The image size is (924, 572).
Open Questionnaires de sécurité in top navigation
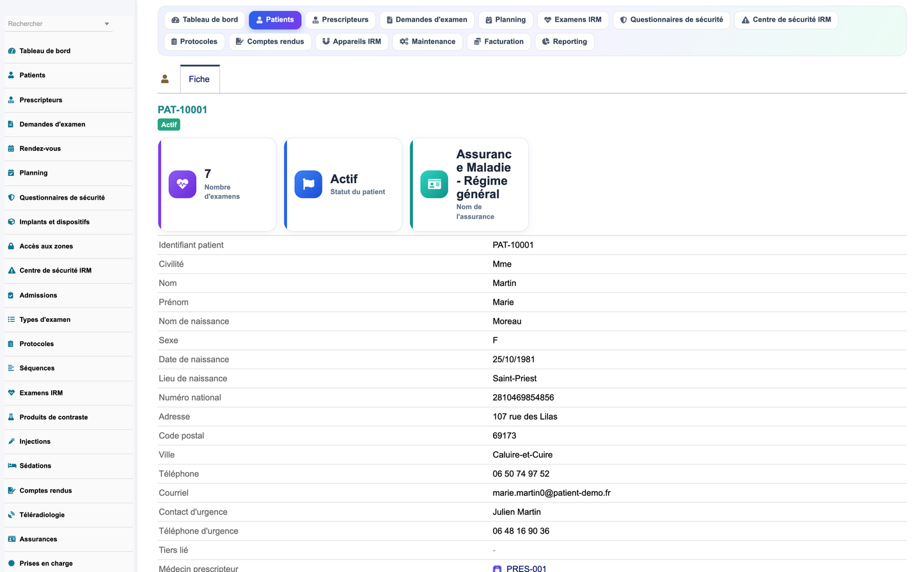[671, 20]
